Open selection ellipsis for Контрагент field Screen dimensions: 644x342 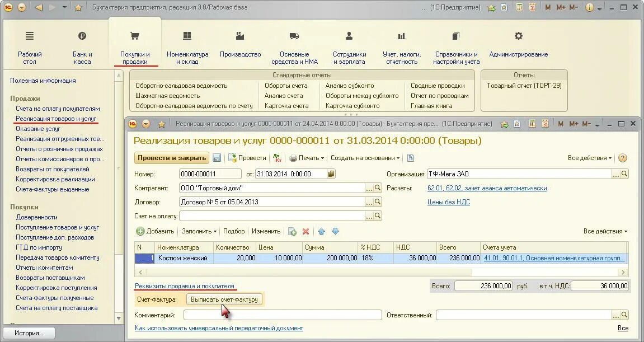click(369, 188)
